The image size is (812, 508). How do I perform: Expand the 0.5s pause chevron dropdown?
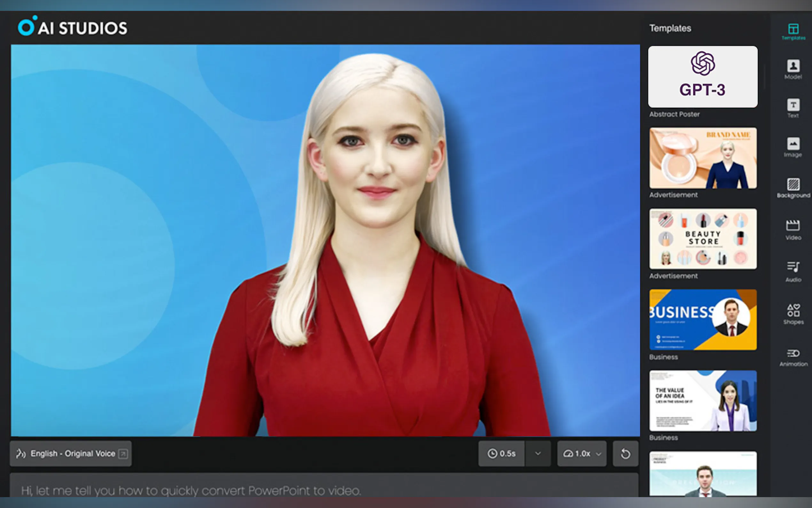(x=538, y=454)
